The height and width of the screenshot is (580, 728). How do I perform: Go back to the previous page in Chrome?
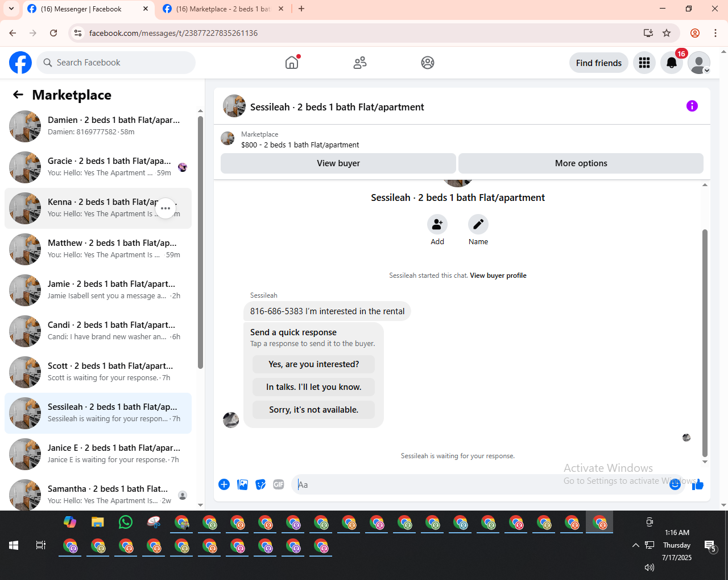click(x=13, y=33)
